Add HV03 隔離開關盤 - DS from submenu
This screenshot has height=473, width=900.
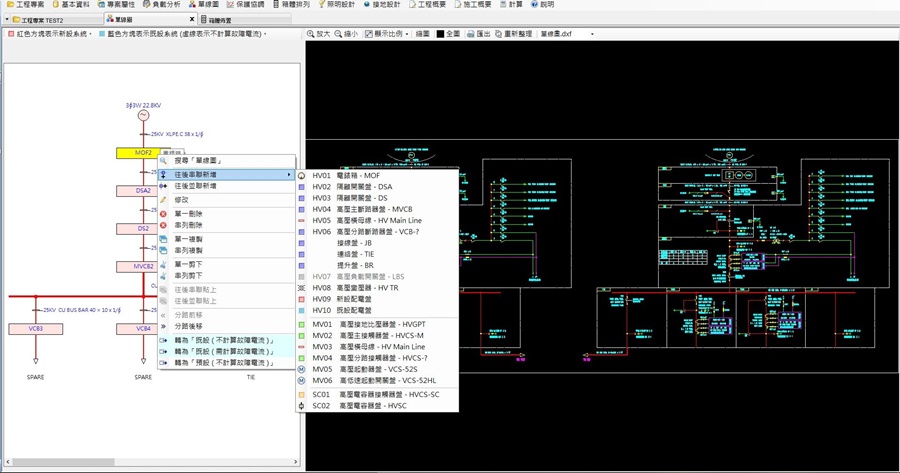click(377, 198)
